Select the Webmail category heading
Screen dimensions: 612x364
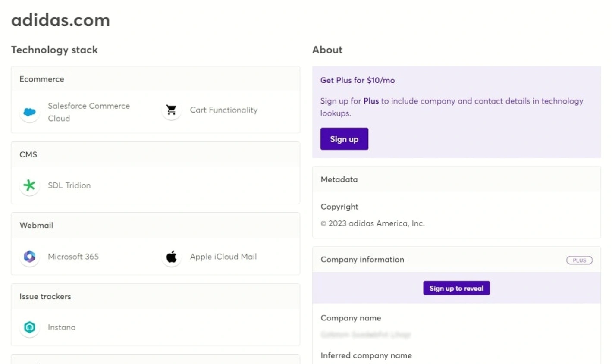click(37, 225)
